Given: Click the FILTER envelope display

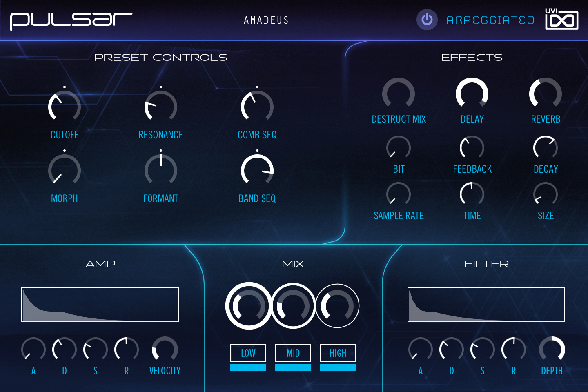Looking at the screenshot, I should tap(486, 305).
